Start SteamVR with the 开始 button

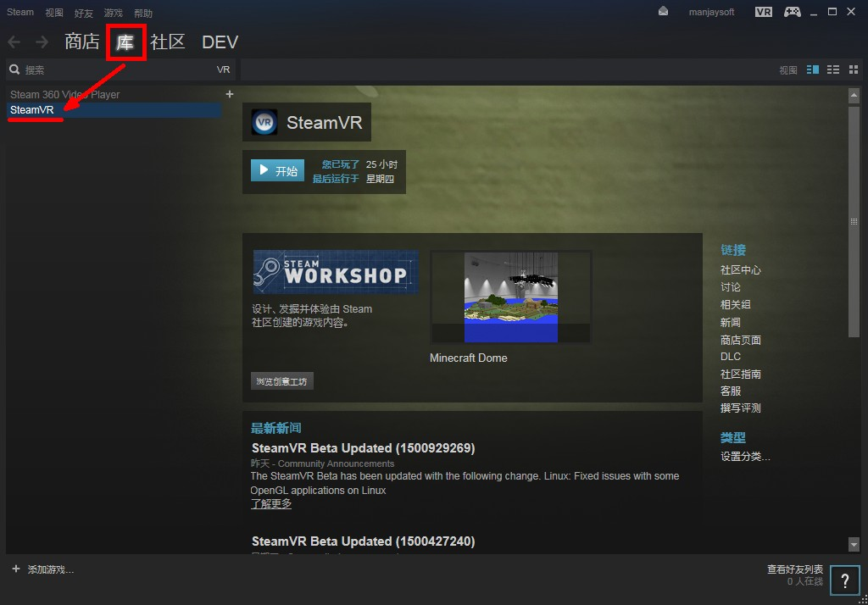(277, 170)
